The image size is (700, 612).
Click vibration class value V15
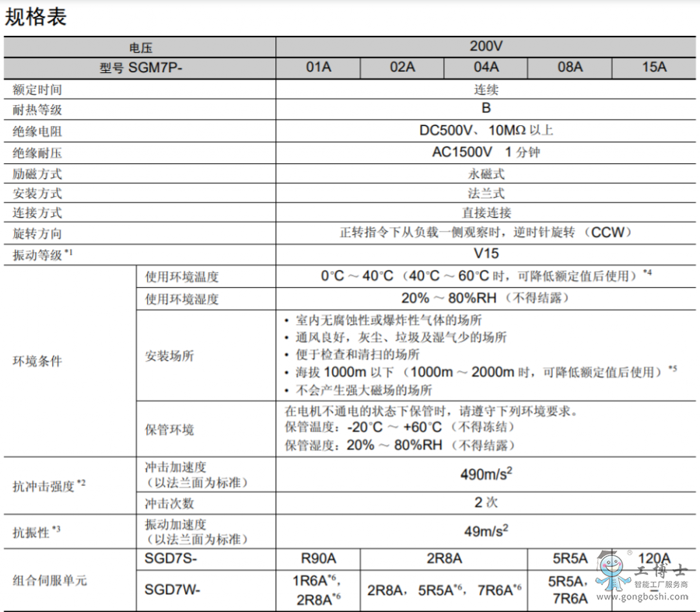pos(486,254)
